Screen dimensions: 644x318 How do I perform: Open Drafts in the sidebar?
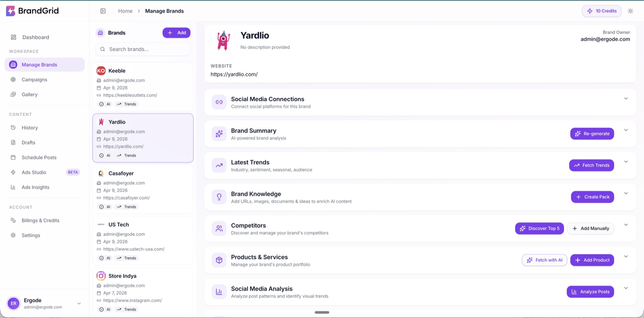pyautogui.click(x=45, y=143)
